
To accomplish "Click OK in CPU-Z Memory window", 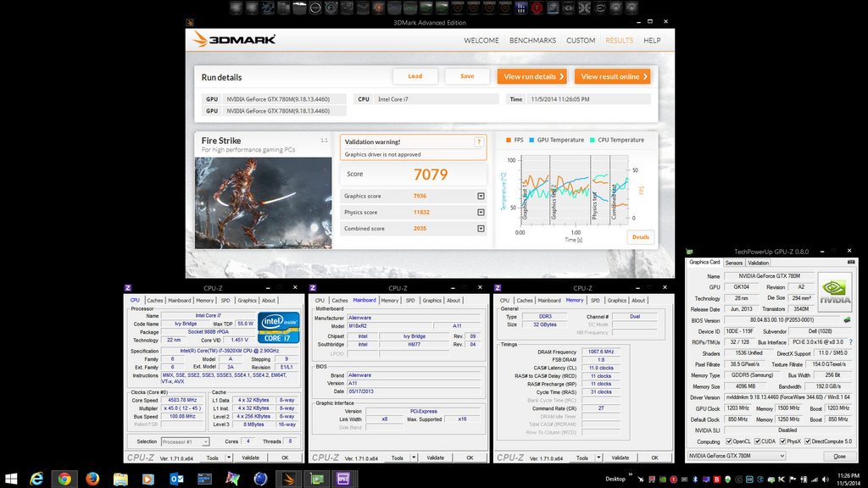I will 654,457.
